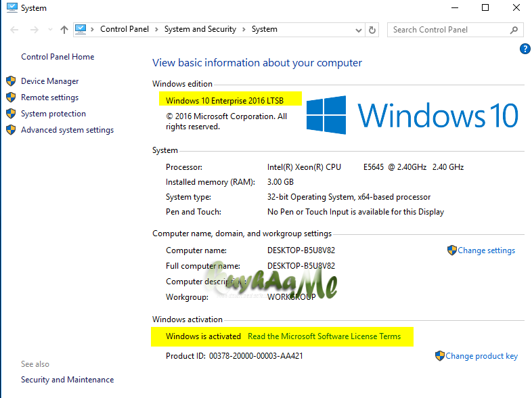Navigate forward with the forward arrow
532x398 pixels.
coord(35,30)
